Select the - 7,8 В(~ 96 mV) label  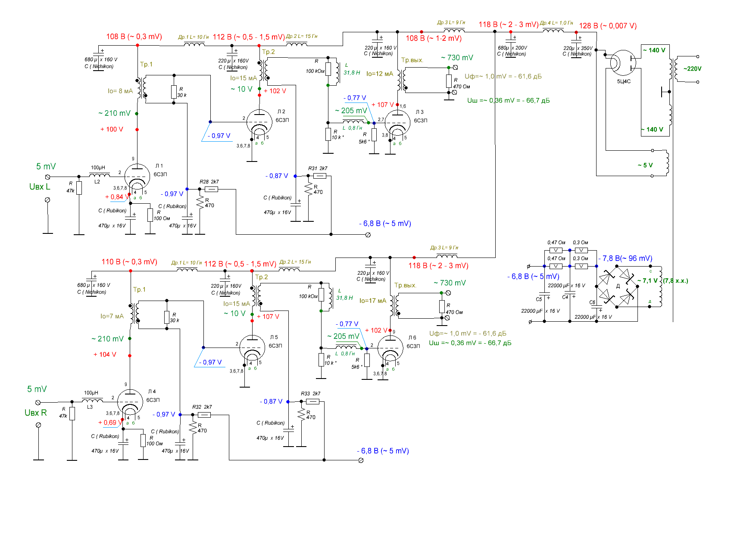625,258
